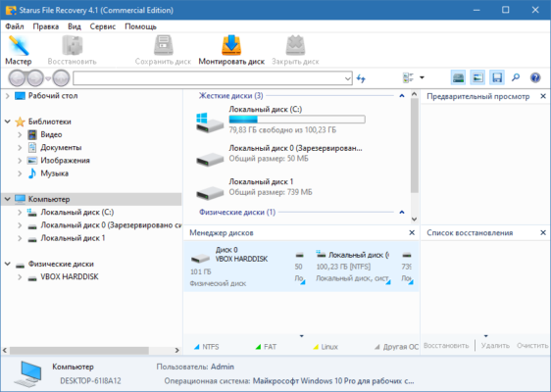Screen dimensions: 551x392
Task: Click the C: drive usage bar
Action: click(297, 120)
